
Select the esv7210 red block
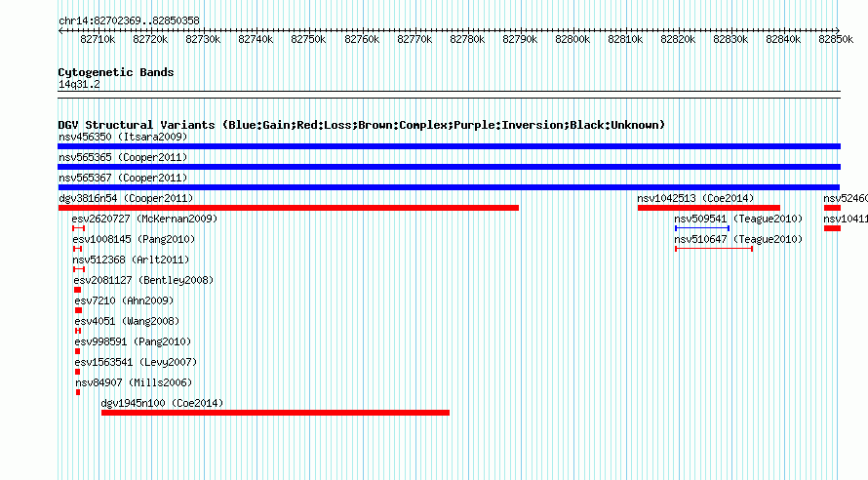tap(78, 310)
